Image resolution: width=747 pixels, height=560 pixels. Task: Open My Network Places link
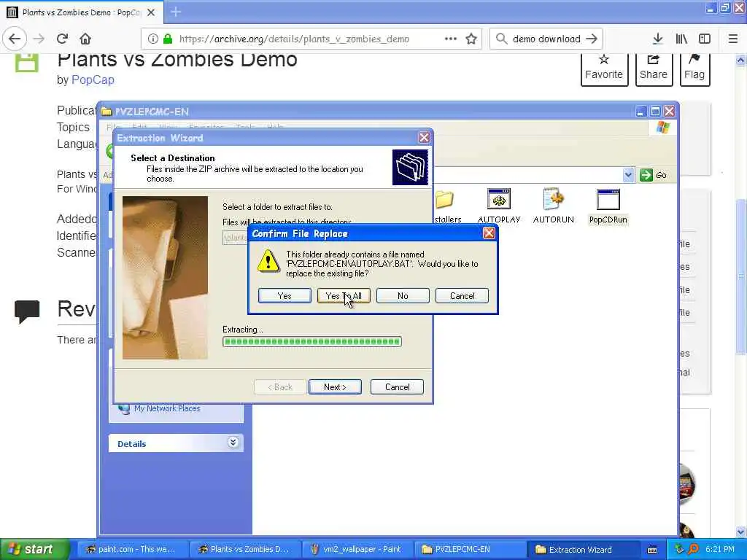(x=167, y=408)
